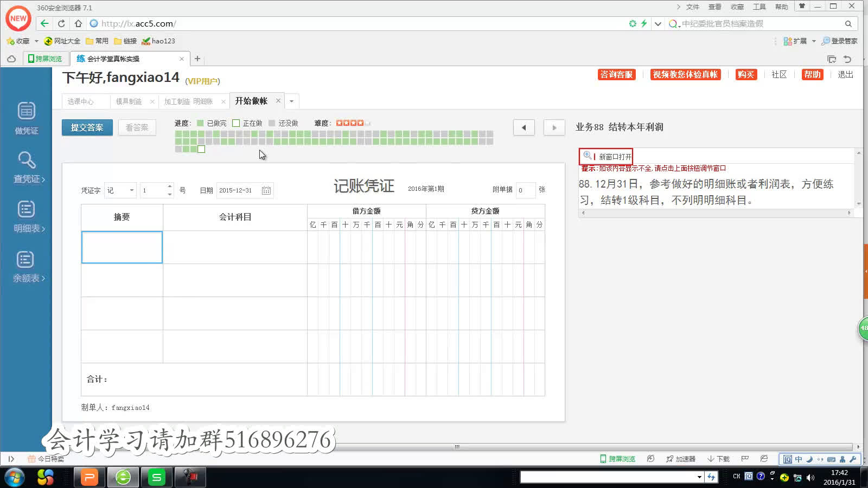Click the first 摘要 input cell
868x488 pixels.
122,247
